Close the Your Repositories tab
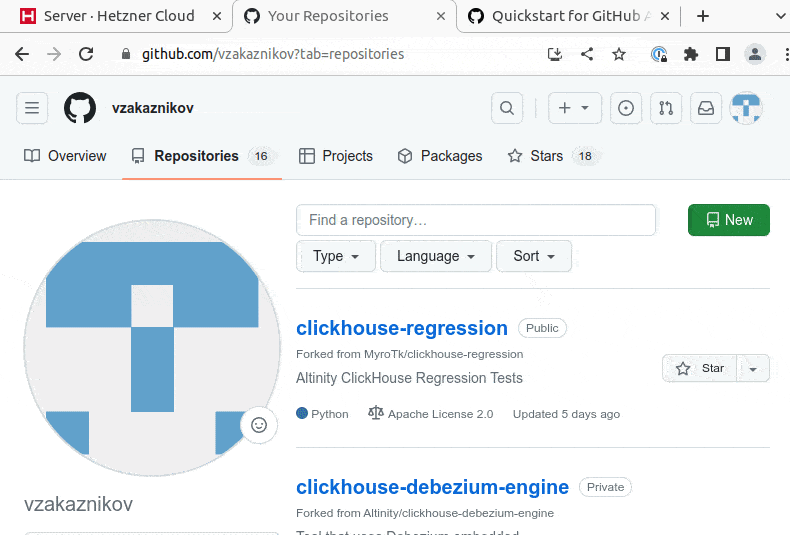The image size is (790, 535). click(441, 16)
